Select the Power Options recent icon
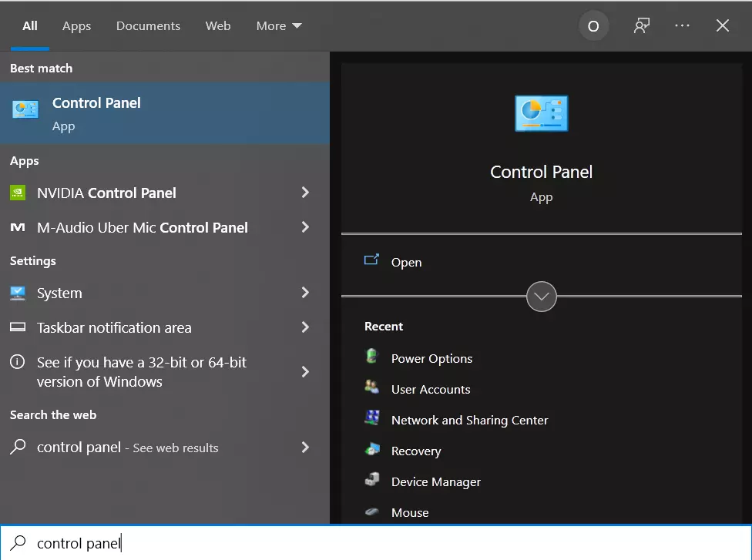Image resolution: width=752 pixels, height=560 pixels. click(372, 356)
